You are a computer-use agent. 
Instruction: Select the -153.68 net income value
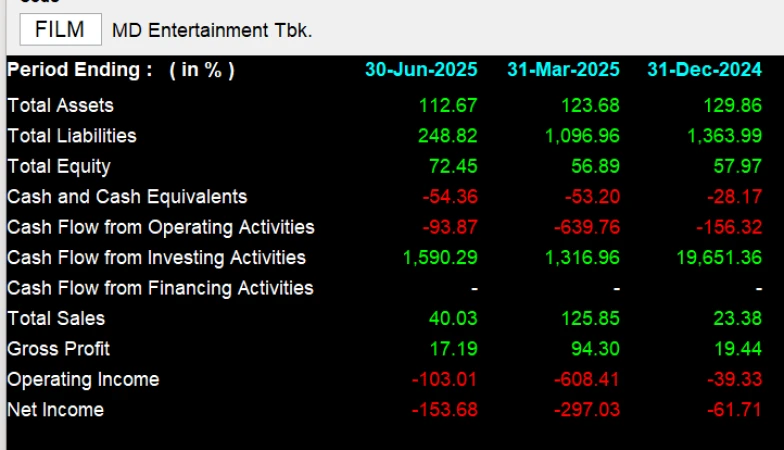(444, 410)
